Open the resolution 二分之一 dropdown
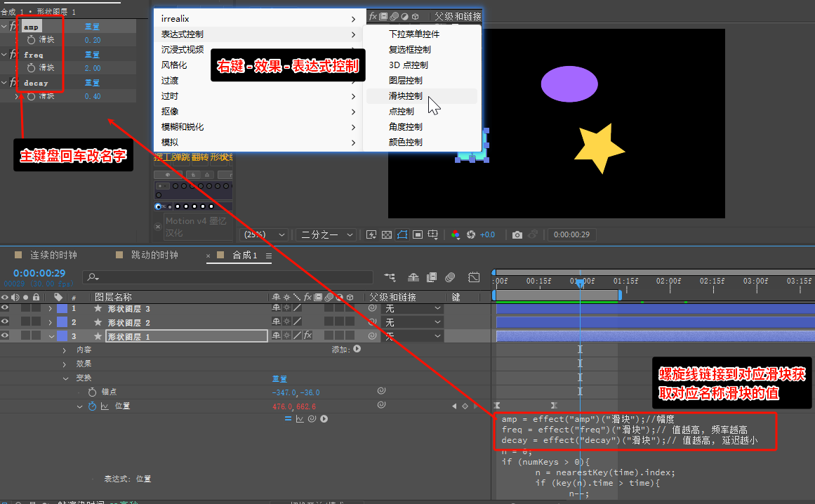The width and height of the screenshot is (815, 504). click(x=326, y=235)
